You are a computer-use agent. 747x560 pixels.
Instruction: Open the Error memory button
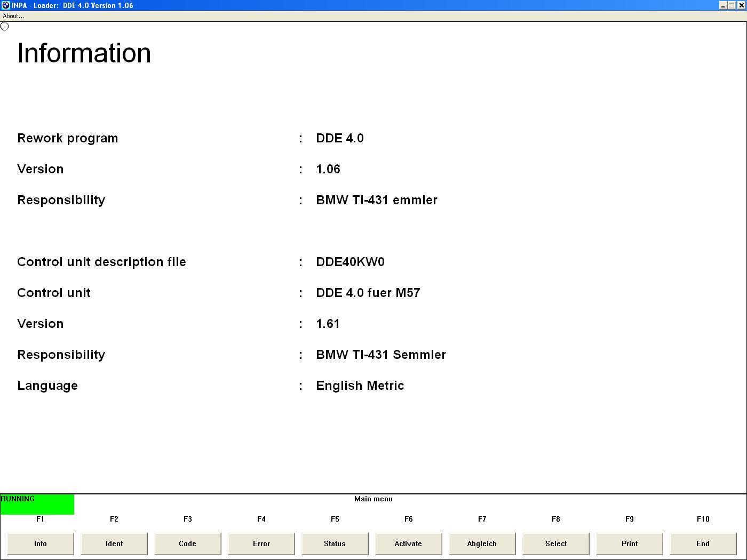261,543
